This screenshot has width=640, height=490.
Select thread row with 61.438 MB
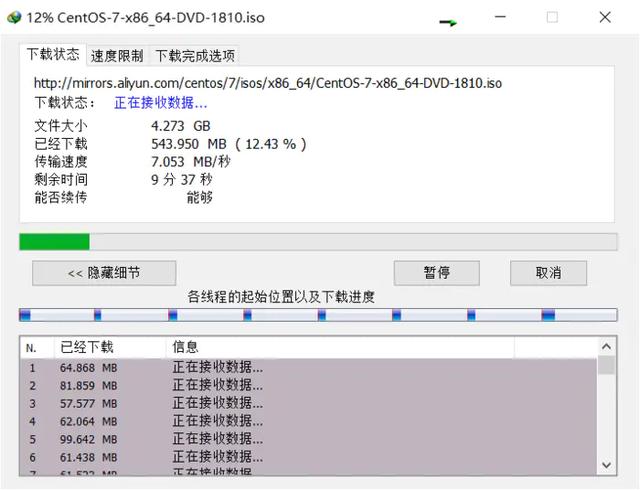[309, 457]
